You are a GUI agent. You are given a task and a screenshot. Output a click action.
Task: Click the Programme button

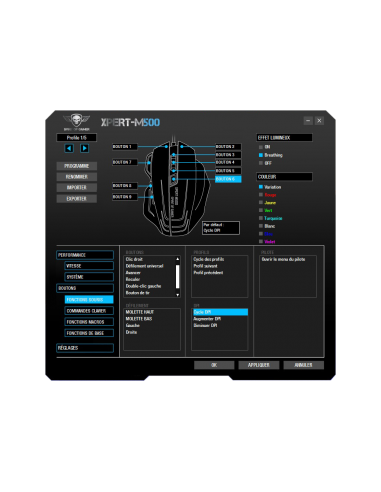[x=77, y=166]
